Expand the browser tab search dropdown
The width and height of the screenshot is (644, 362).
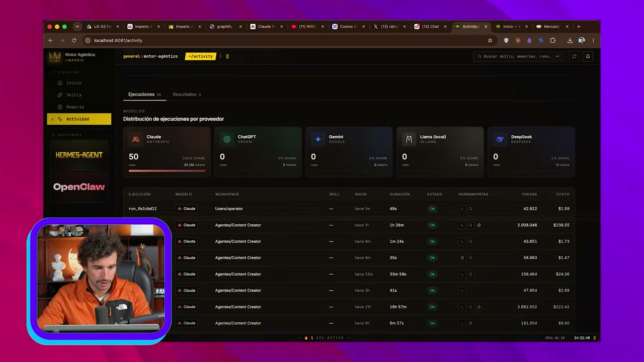(x=77, y=27)
